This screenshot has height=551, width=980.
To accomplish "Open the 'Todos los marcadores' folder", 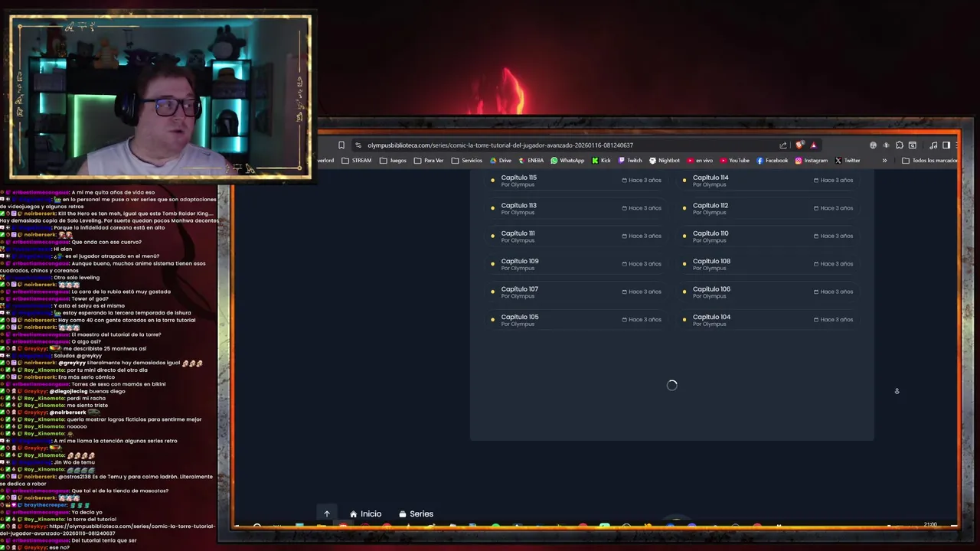I will tap(930, 161).
